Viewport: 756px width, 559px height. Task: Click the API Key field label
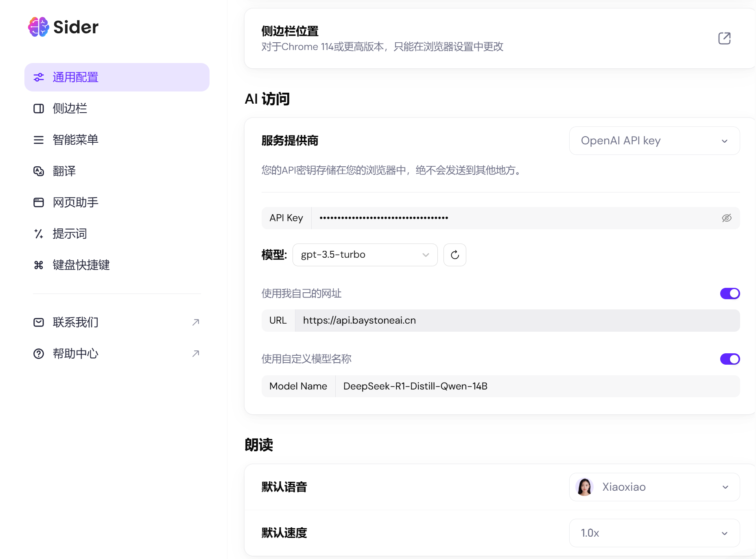point(286,218)
